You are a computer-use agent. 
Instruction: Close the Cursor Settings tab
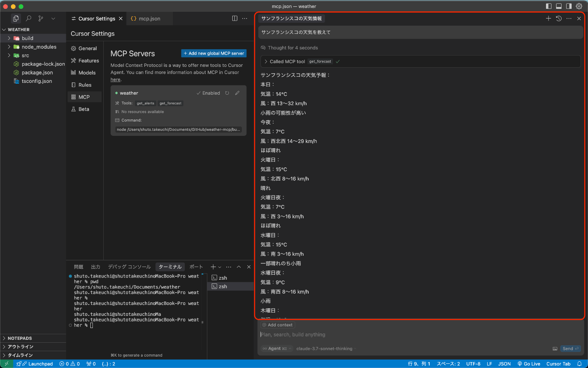[x=121, y=19]
